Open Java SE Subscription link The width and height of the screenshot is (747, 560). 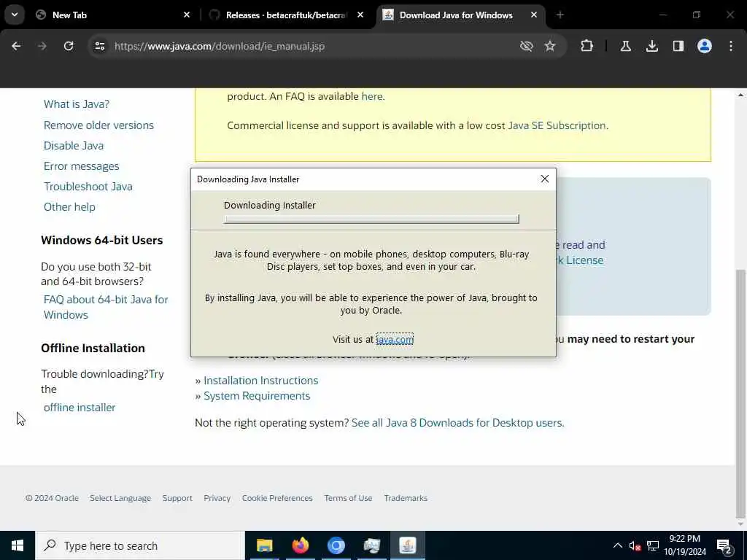[557, 125]
